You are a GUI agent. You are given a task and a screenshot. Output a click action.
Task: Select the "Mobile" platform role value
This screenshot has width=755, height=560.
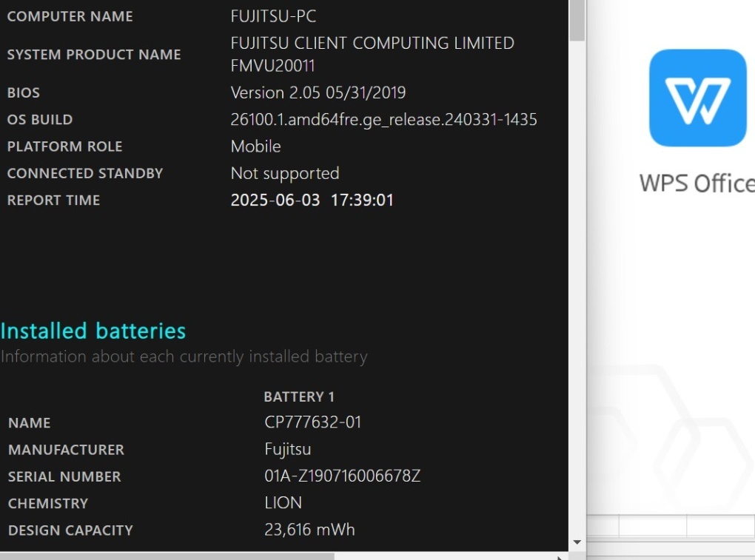click(x=255, y=146)
